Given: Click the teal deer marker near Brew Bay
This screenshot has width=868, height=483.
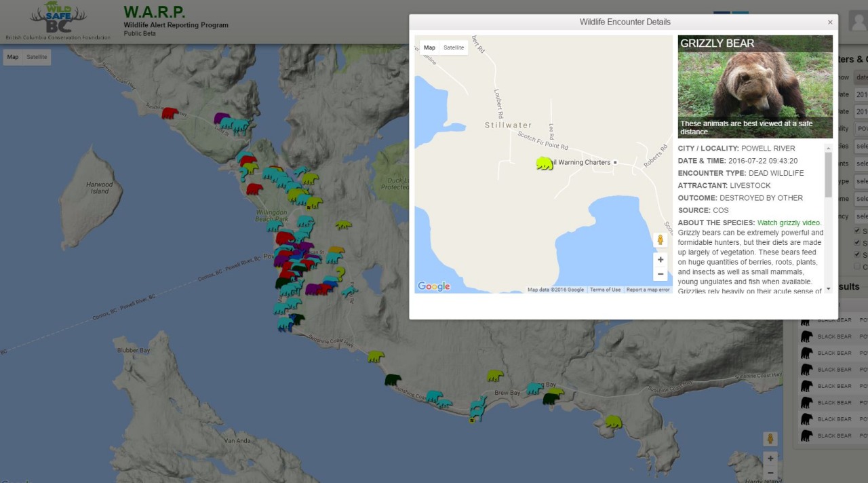Looking at the screenshot, I should click(478, 407).
